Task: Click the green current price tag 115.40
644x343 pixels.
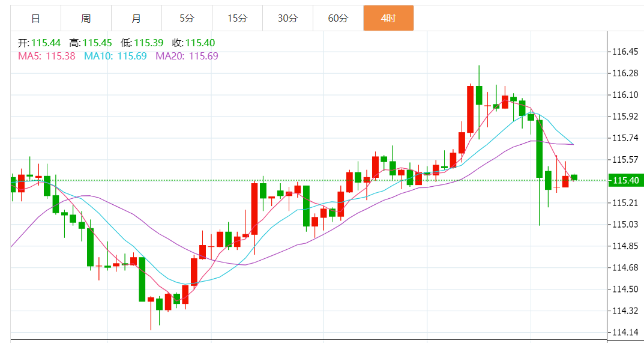Action: [x=625, y=180]
